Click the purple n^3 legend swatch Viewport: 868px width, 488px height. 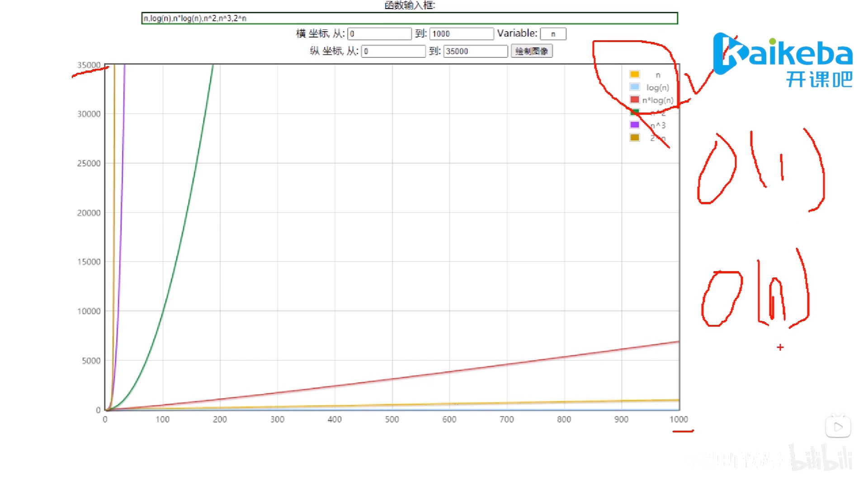pos(634,125)
